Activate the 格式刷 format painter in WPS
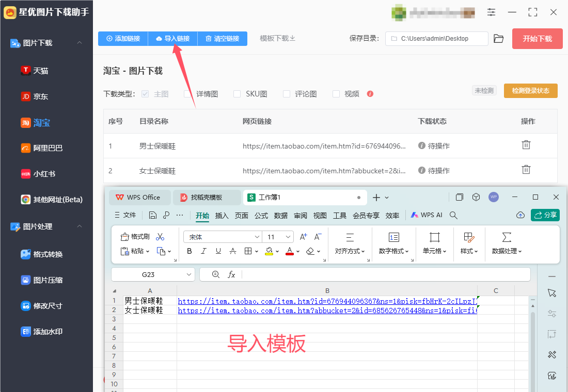The width and height of the screenshot is (568, 392). click(135, 237)
